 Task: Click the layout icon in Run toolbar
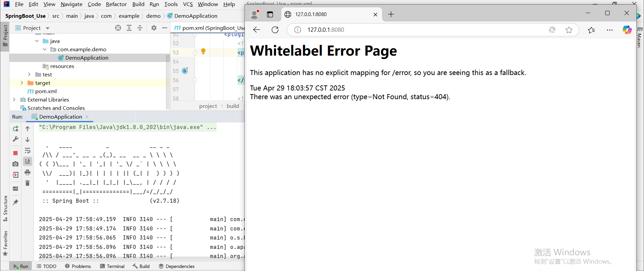click(x=15, y=189)
